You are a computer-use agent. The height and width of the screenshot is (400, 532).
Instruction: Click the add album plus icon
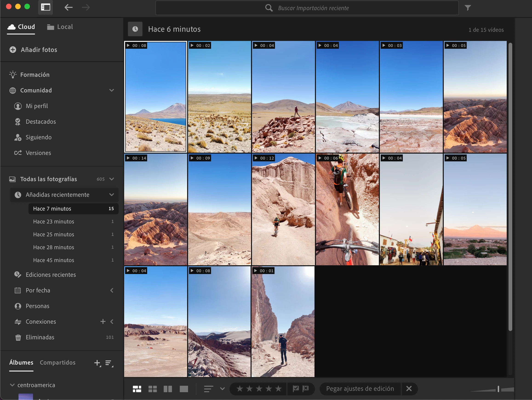(97, 363)
